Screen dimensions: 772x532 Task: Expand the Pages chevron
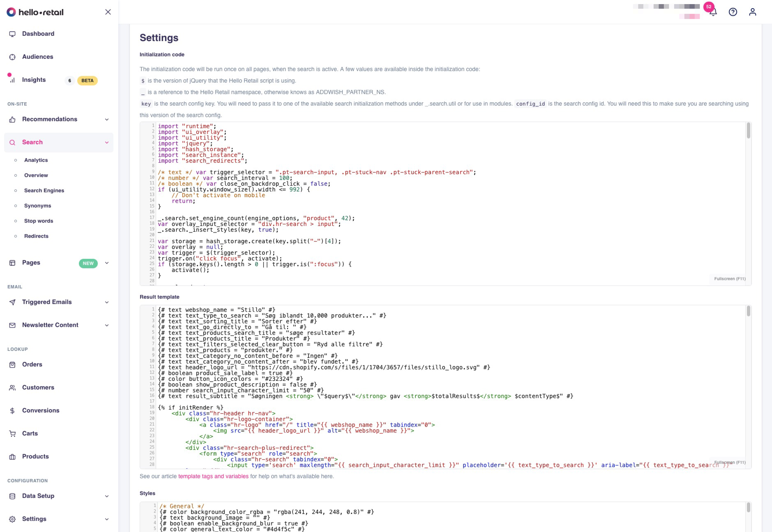pyautogui.click(x=107, y=263)
